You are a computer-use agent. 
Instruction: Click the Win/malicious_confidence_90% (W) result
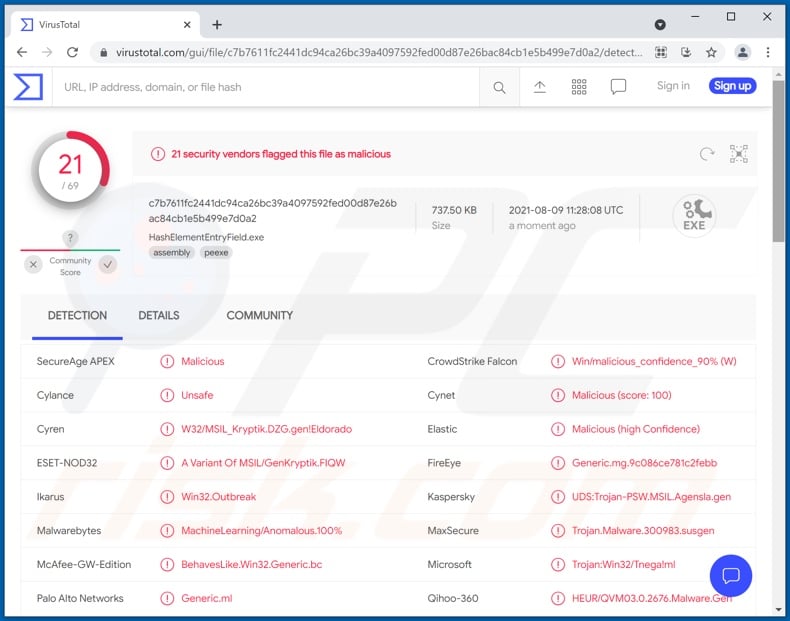coord(654,362)
